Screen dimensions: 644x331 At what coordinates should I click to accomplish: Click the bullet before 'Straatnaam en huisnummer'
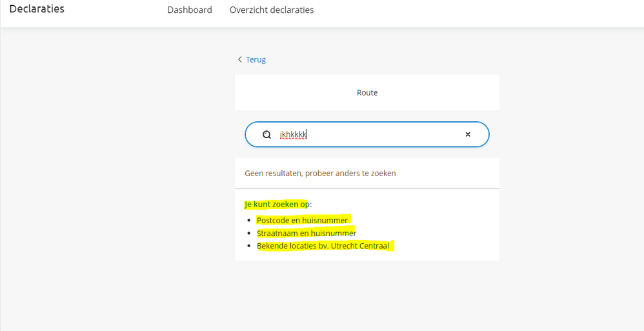click(248, 233)
